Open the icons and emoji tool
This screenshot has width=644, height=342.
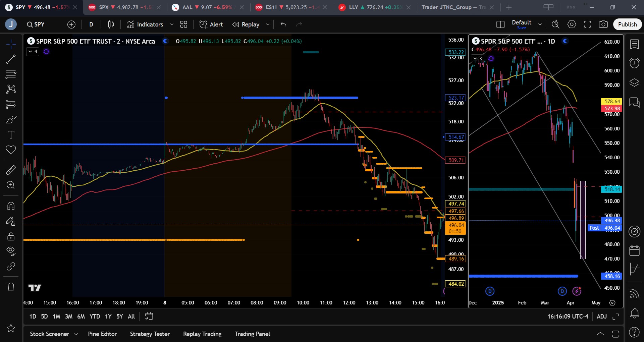pos(11,150)
